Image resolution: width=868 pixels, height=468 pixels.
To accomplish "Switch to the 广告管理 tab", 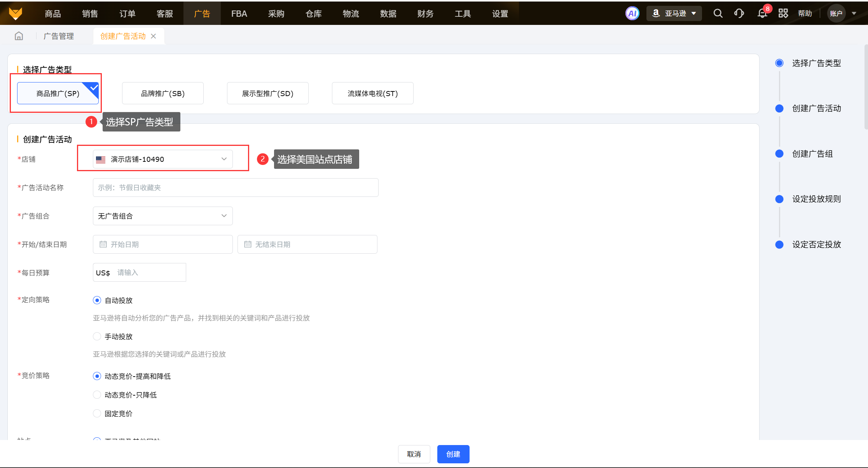I will 58,36.
